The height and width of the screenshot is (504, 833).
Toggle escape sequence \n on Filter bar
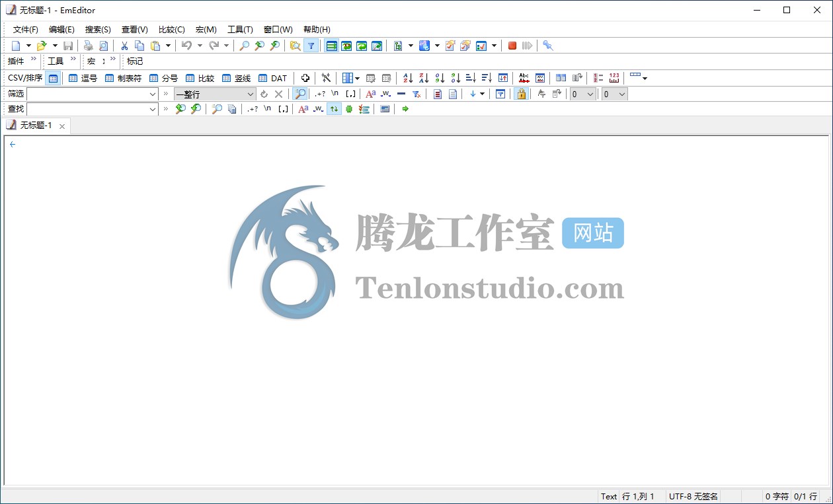335,94
